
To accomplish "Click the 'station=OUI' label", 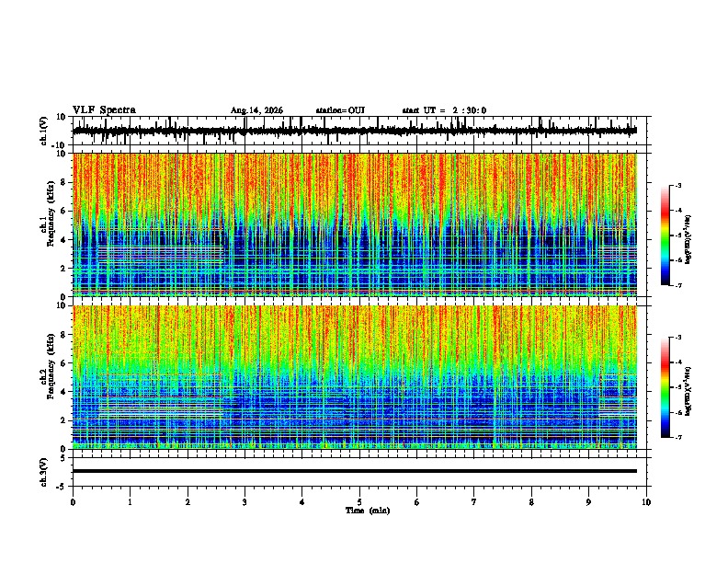I will pyautogui.click(x=340, y=110).
